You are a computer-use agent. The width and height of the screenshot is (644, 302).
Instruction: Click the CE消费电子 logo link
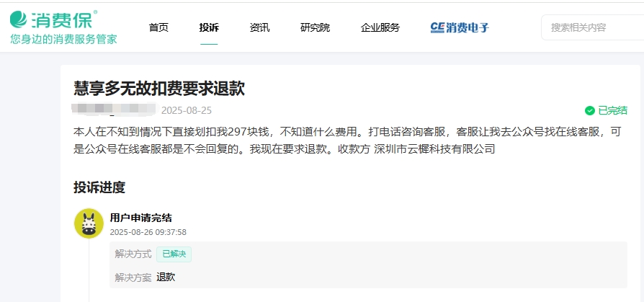coord(460,27)
